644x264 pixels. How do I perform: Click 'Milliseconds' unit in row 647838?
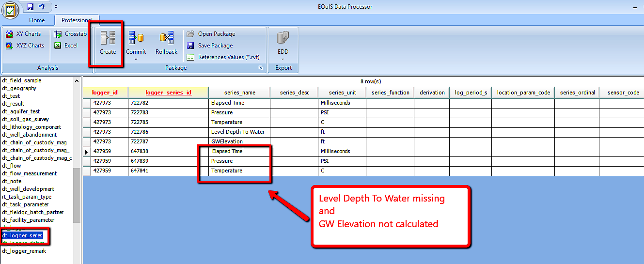tap(342, 151)
